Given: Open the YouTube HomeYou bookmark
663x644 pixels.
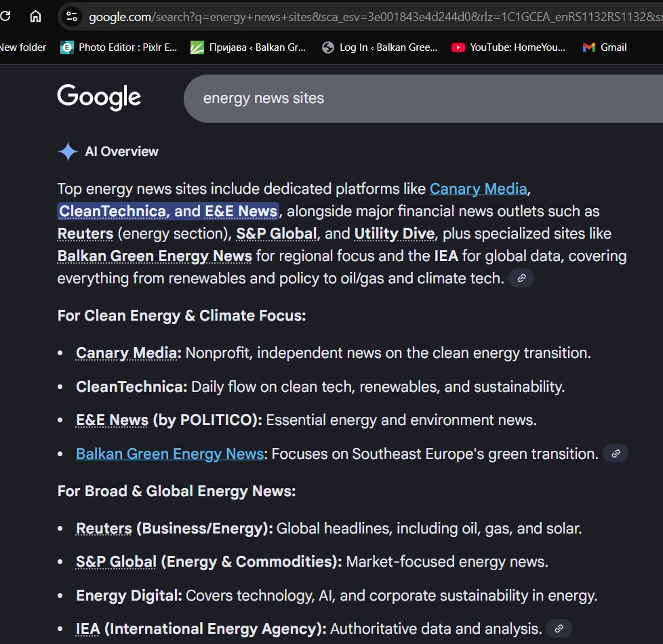Looking at the screenshot, I should [x=508, y=47].
